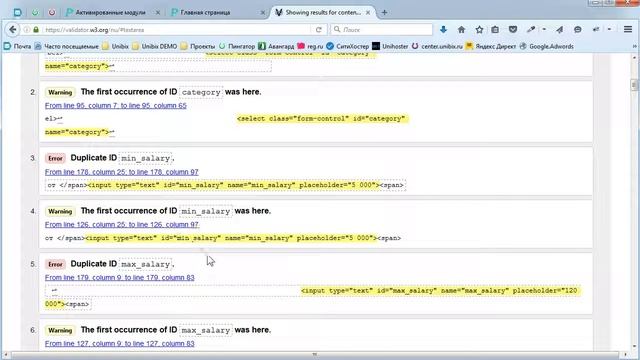Open the dropdown arrow next to the pen icon
640x360 pixels.
click(x=544, y=29)
